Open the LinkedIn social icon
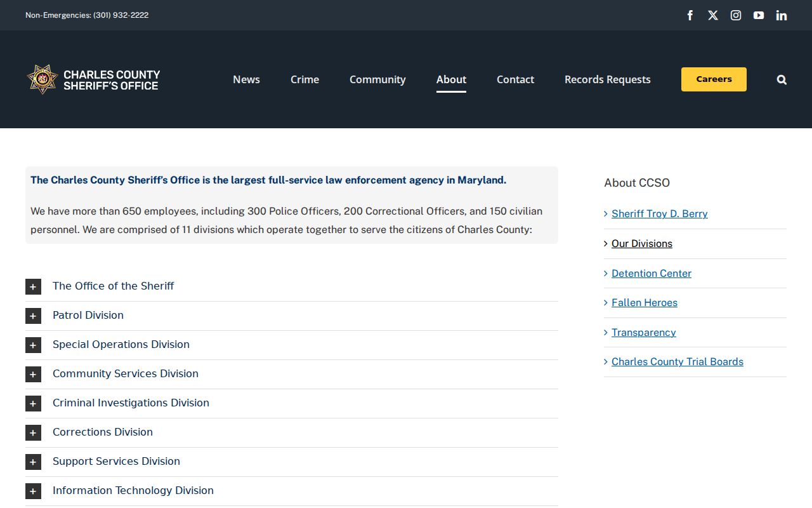The image size is (812, 508). click(x=782, y=15)
